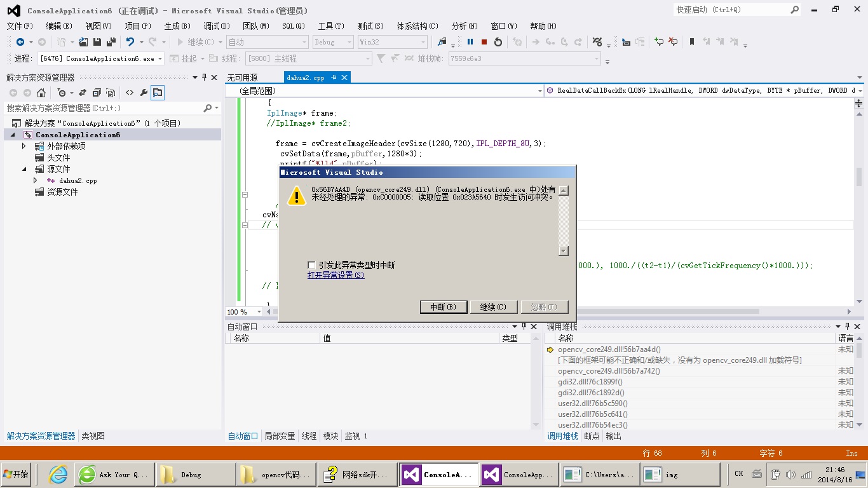This screenshot has width=868, height=488.
Task: Collapse the 源文件 tree node
Action: [x=24, y=169]
